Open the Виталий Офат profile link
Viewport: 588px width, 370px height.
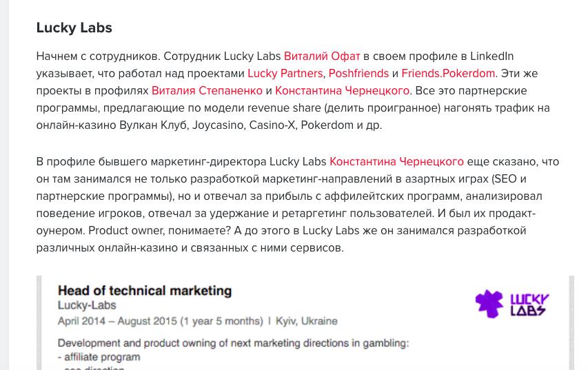(x=322, y=56)
